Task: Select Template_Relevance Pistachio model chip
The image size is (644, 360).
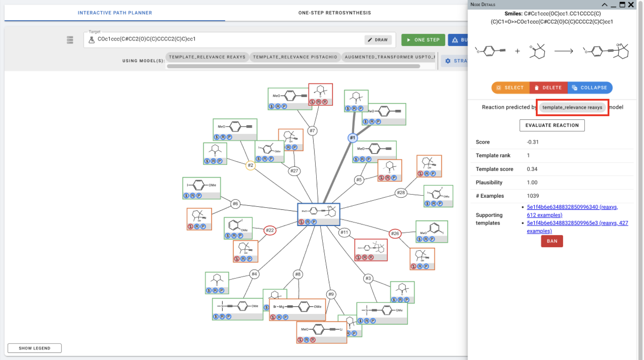Action: [x=295, y=57]
